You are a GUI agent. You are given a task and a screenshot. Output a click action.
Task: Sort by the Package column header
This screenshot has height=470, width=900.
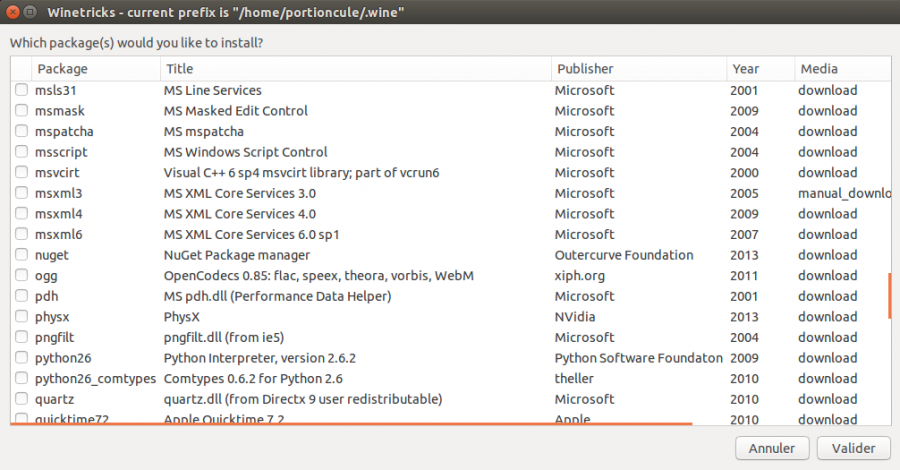point(96,69)
